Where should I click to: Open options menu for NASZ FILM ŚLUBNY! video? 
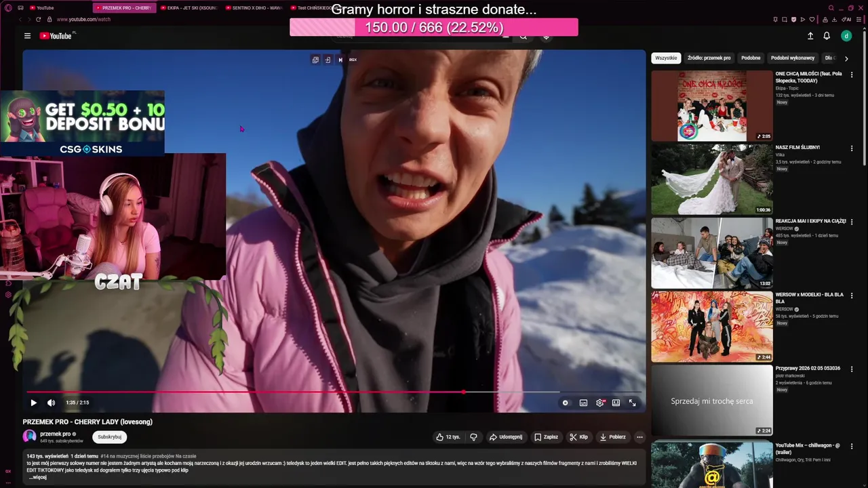coord(852,148)
